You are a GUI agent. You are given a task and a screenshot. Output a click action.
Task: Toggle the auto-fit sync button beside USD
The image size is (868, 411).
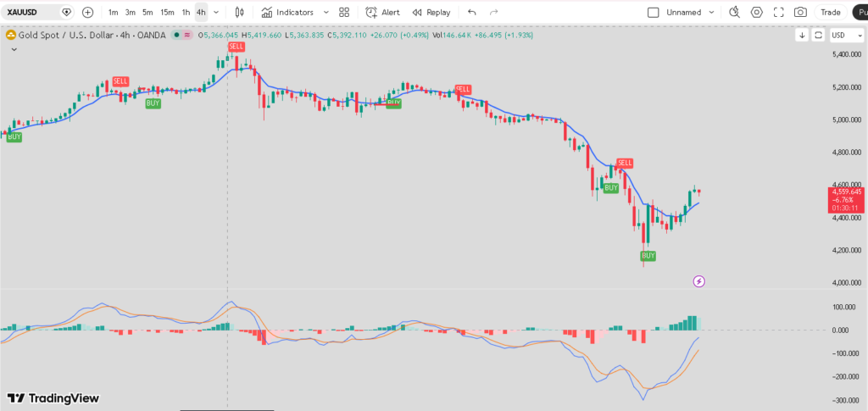click(818, 36)
